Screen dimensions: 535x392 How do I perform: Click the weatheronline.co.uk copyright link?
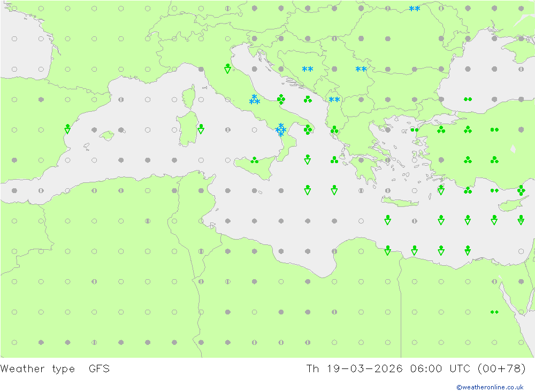[x=490, y=387]
